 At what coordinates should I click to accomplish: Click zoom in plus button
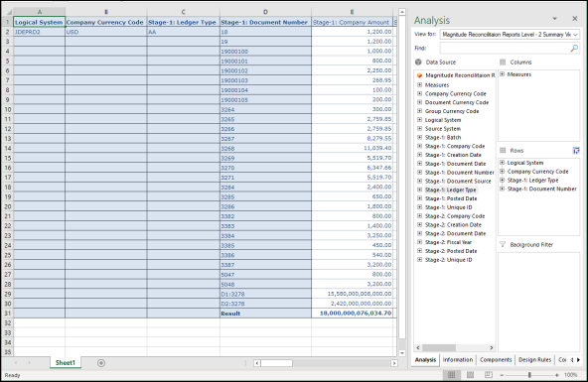(x=557, y=375)
